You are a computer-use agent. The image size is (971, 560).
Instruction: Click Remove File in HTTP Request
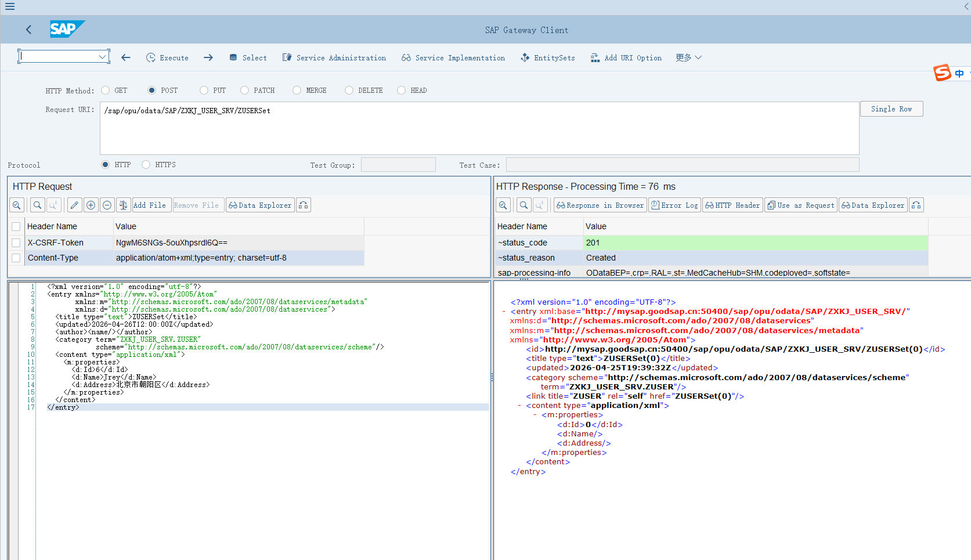coord(198,205)
